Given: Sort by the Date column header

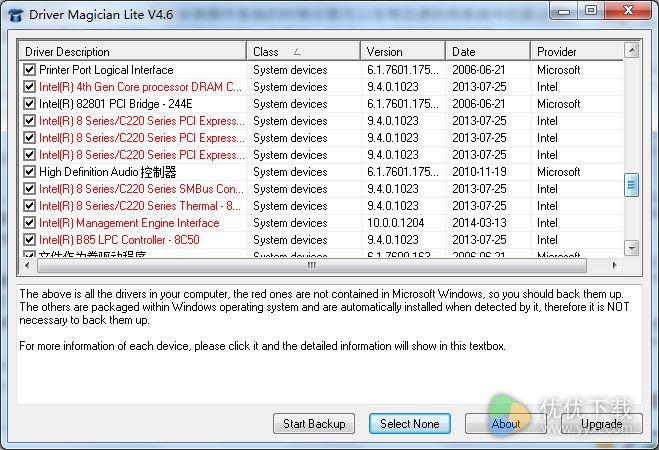Looking at the screenshot, I should pyautogui.click(x=488, y=52).
